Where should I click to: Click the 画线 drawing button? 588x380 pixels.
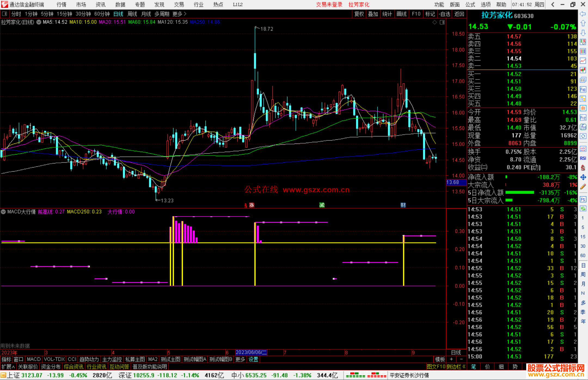tap(402, 14)
